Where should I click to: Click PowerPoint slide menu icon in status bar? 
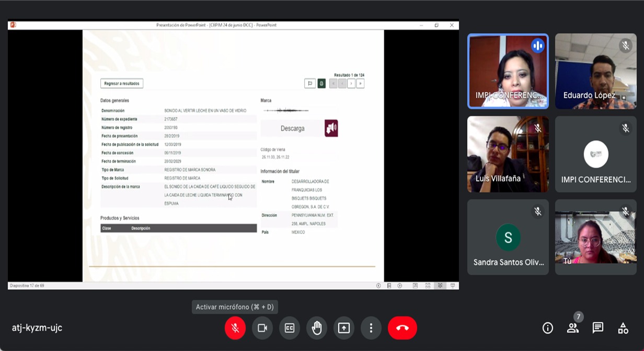[389, 286]
